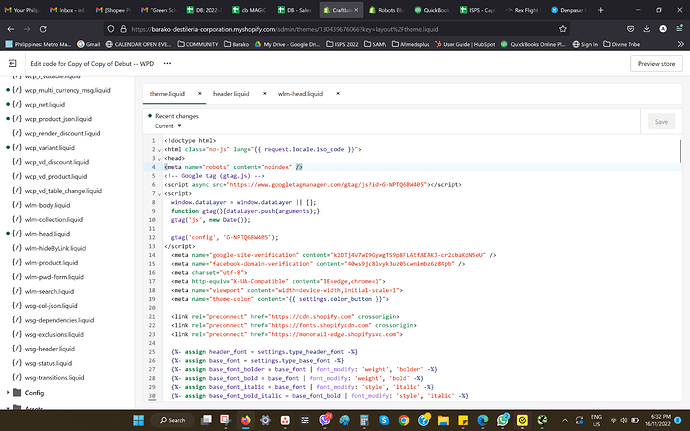Viewport: 690px width, 431px height.
Task: Switch to the header.liquid tab
Action: pos(231,93)
